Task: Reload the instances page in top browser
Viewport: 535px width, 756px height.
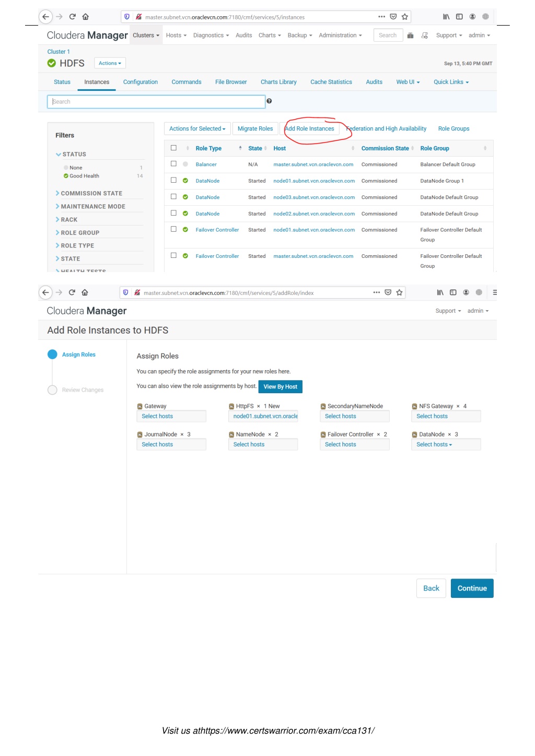Action: (x=73, y=17)
